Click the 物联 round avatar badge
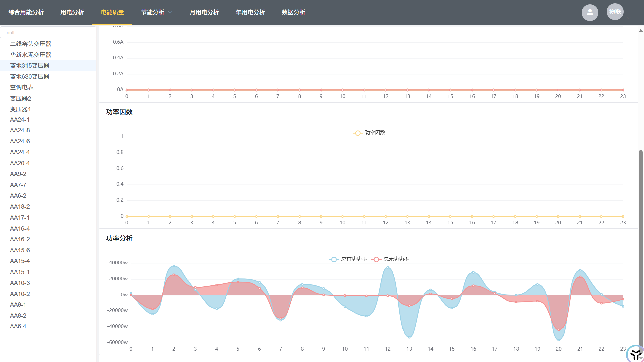 (x=615, y=12)
